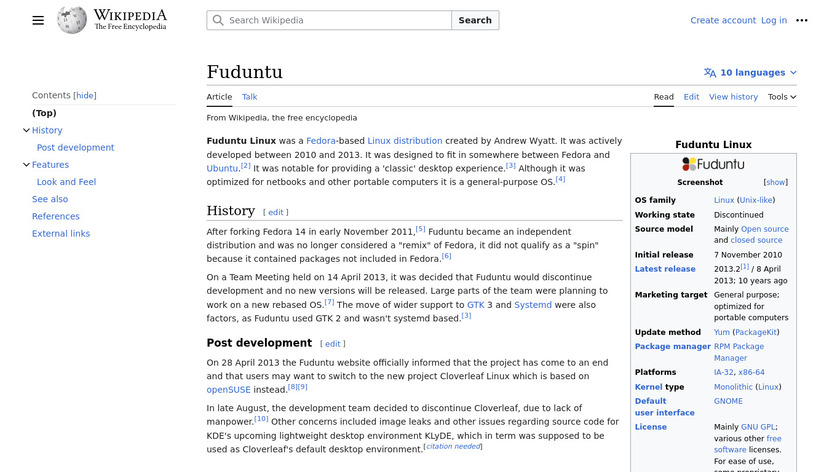Select the Read tab
840x472 pixels.
(663, 97)
